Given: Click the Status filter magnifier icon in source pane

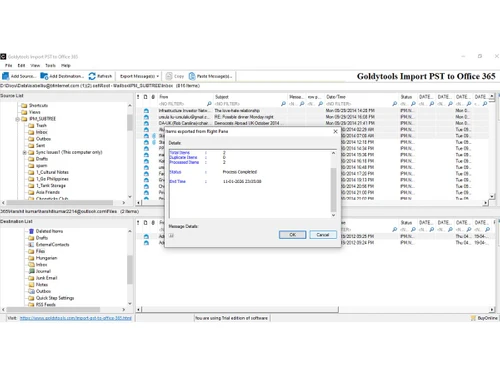Looking at the screenshot, I should (x=413, y=104).
